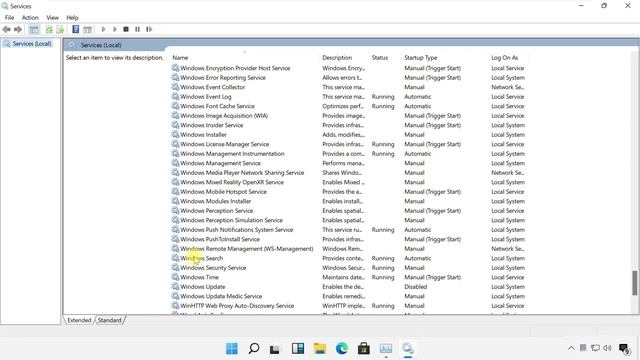Select Windows Management Instrumentation service
The image size is (640, 360).
[232, 153]
